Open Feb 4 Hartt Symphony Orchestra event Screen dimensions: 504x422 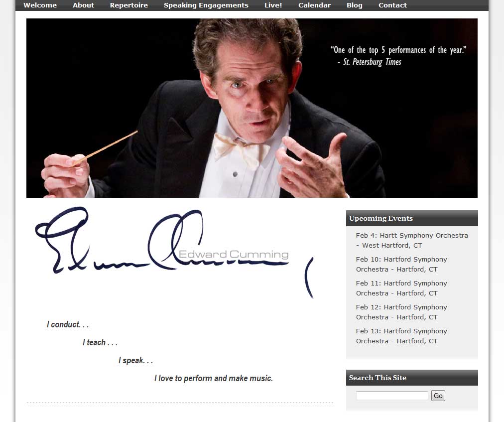click(x=412, y=240)
